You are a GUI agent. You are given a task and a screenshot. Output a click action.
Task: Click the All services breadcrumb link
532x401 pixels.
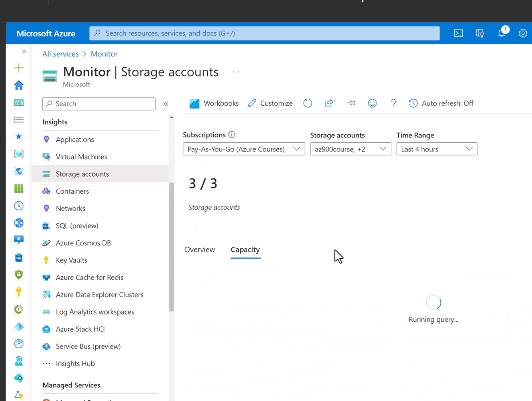61,54
